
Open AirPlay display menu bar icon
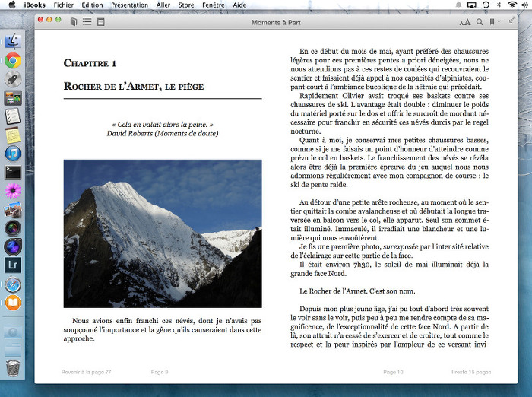472,5
